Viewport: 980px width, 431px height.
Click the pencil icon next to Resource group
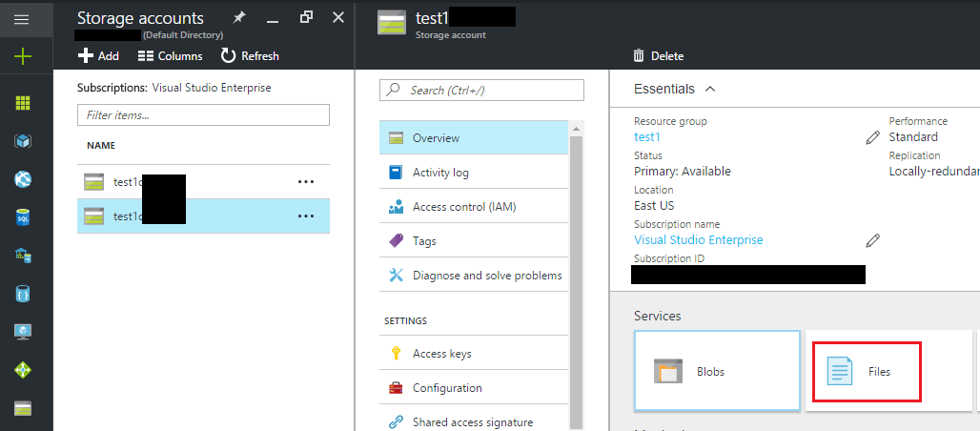872,137
